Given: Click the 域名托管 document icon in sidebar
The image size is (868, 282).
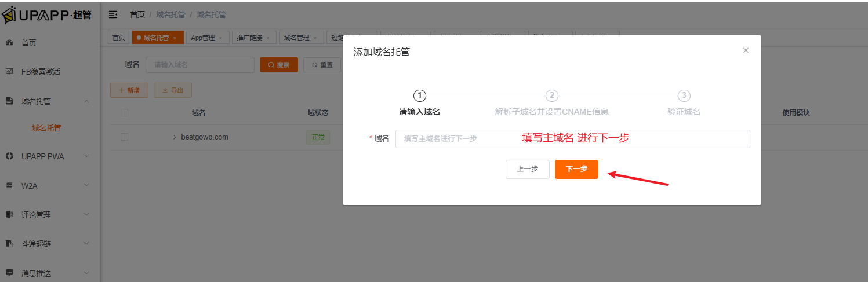Looking at the screenshot, I should click(x=9, y=101).
